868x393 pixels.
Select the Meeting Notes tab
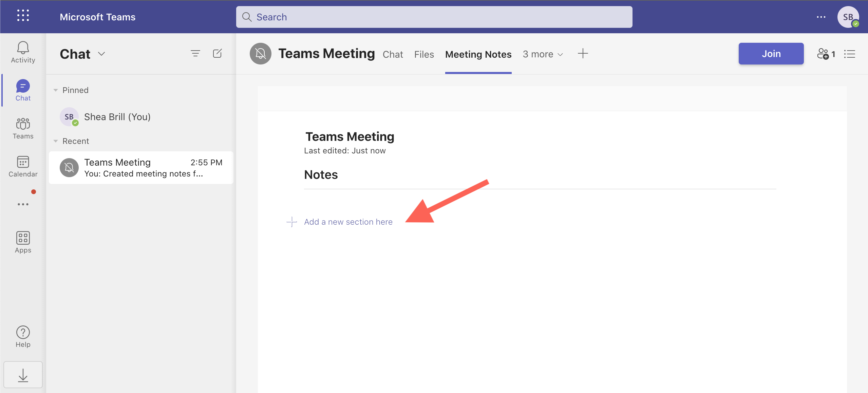(x=478, y=54)
